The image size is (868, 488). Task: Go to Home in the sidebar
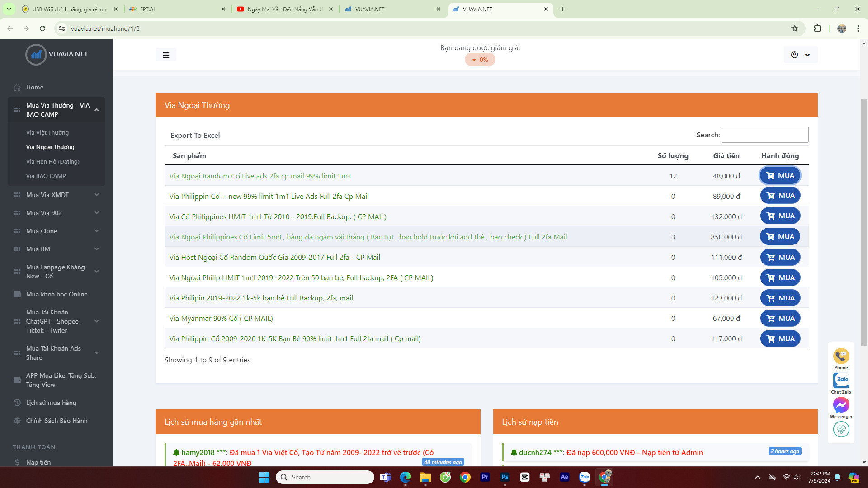click(35, 87)
